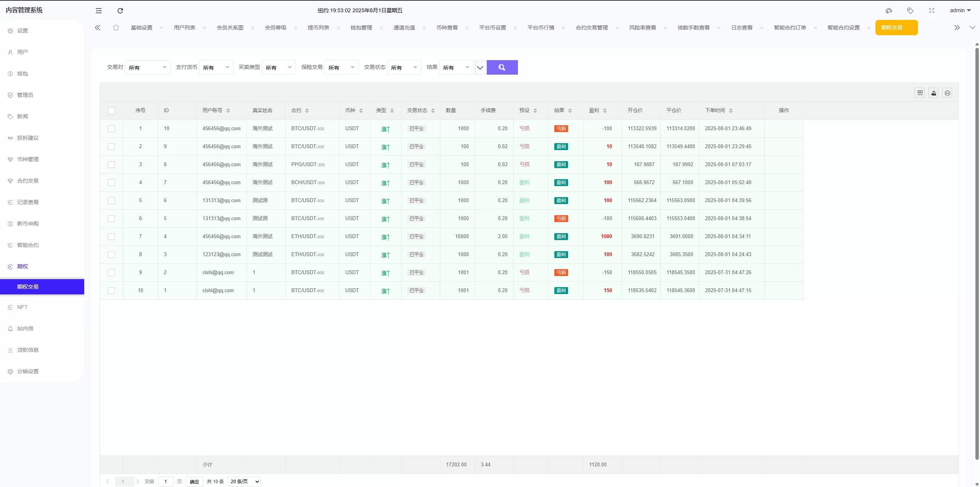Toggle fullscreen mode icon
The width and height of the screenshot is (980, 487).
click(932, 11)
